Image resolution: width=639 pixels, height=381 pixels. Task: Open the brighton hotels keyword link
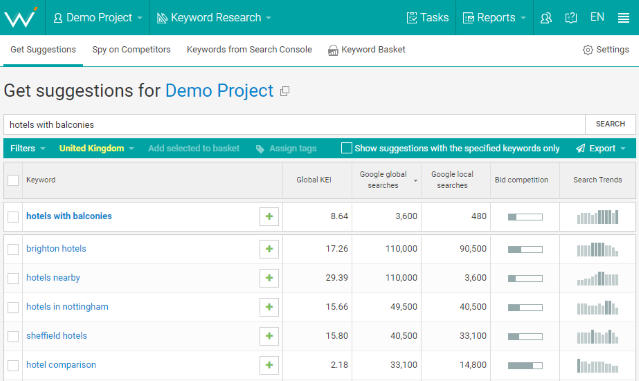[56, 249]
